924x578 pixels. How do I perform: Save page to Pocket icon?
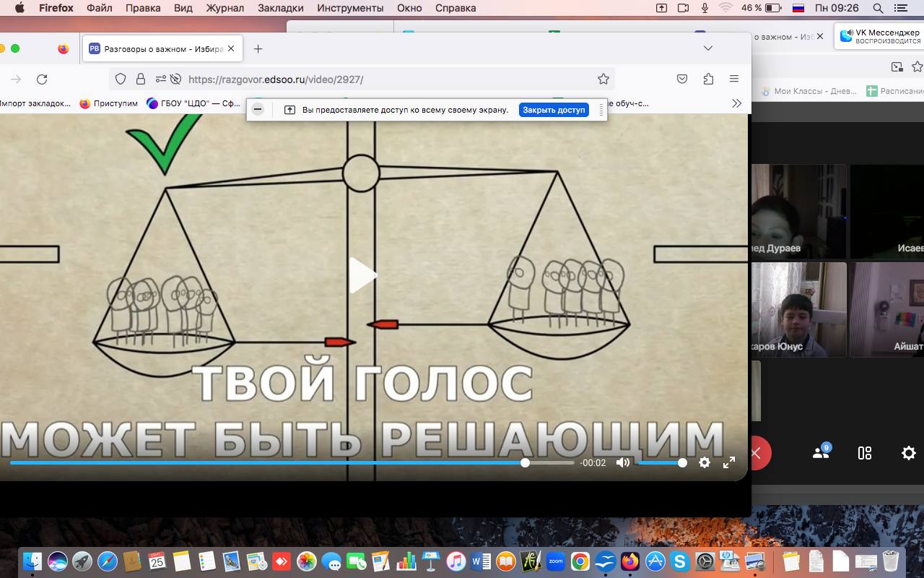tap(682, 79)
